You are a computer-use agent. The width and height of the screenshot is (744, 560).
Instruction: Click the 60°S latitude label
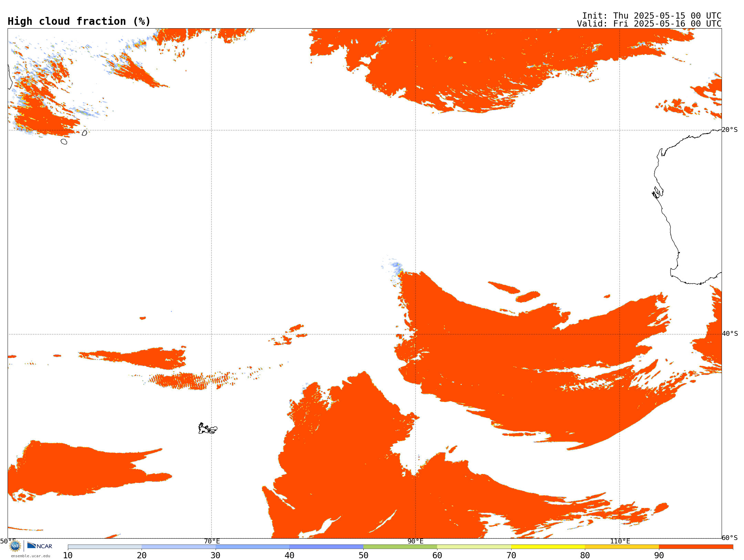pyautogui.click(x=730, y=538)
